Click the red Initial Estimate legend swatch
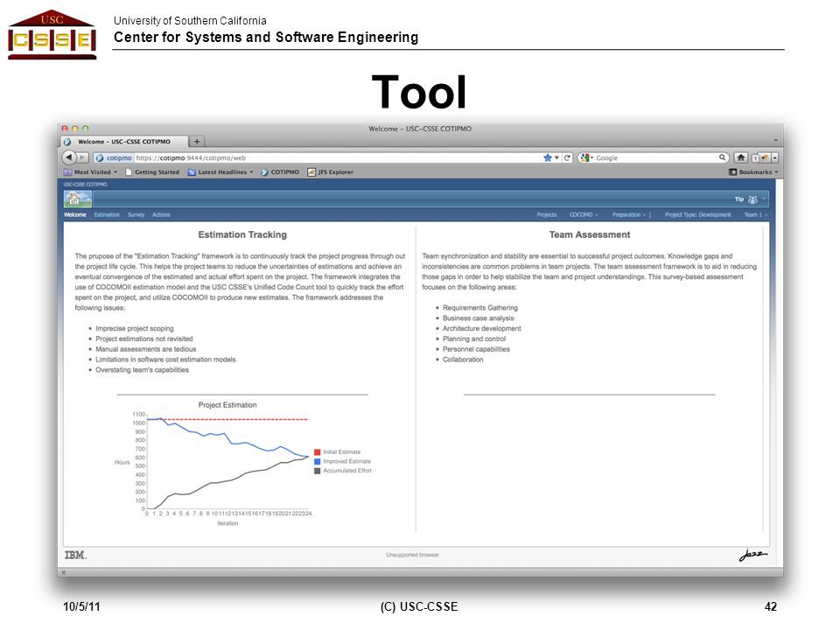Viewport: 840px width, 630px height. click(x=317, y=452)
